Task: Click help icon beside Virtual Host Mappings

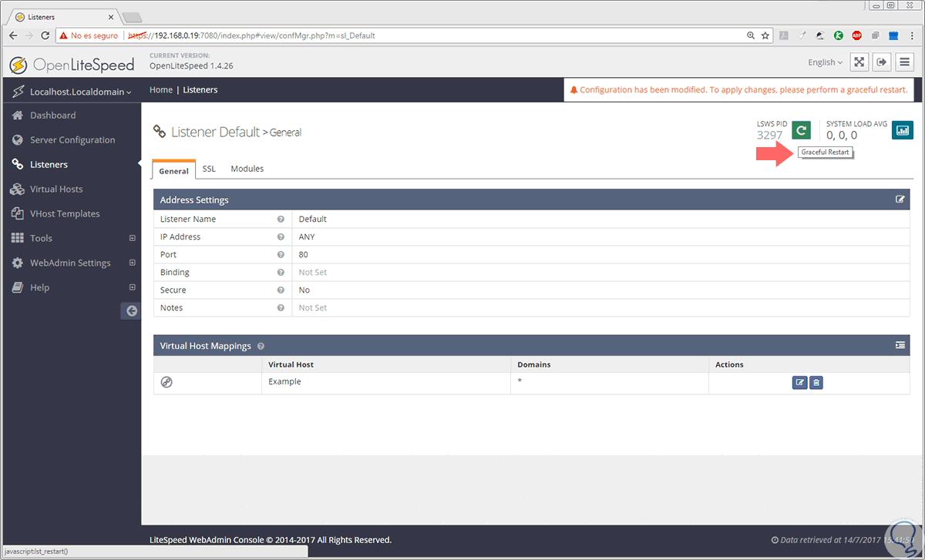Action: coord(261,347)
